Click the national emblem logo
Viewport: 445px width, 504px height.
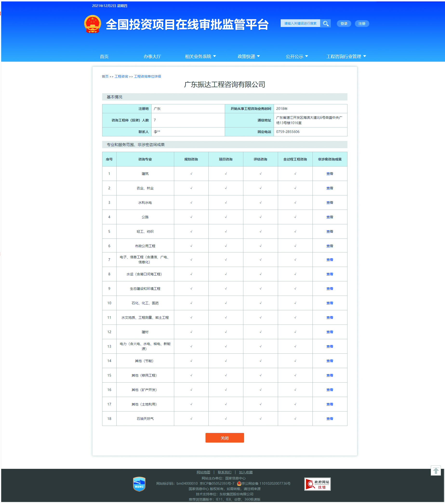(x=93, y=24)
